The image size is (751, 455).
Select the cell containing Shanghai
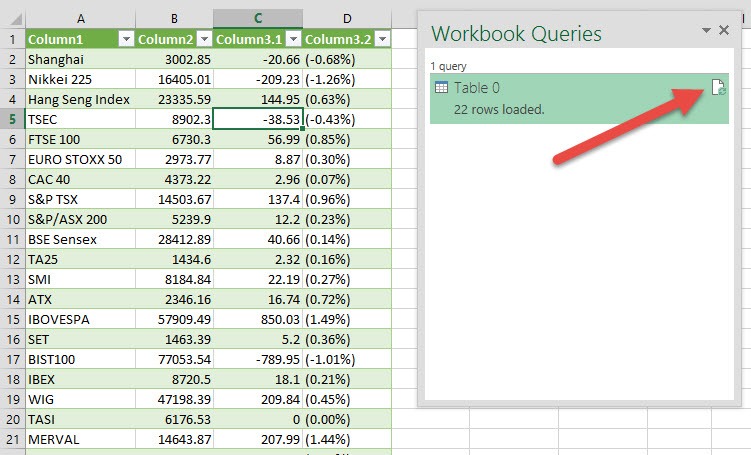tap(80, 59)
